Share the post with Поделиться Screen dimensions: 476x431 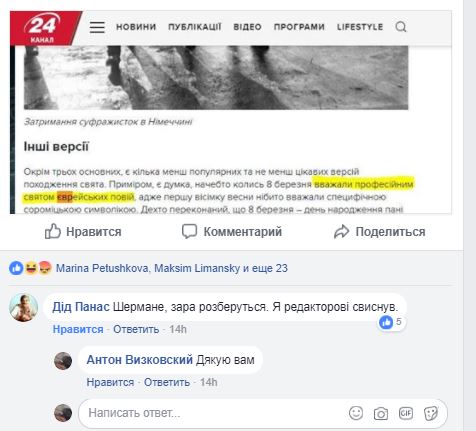tap(379, 232)
